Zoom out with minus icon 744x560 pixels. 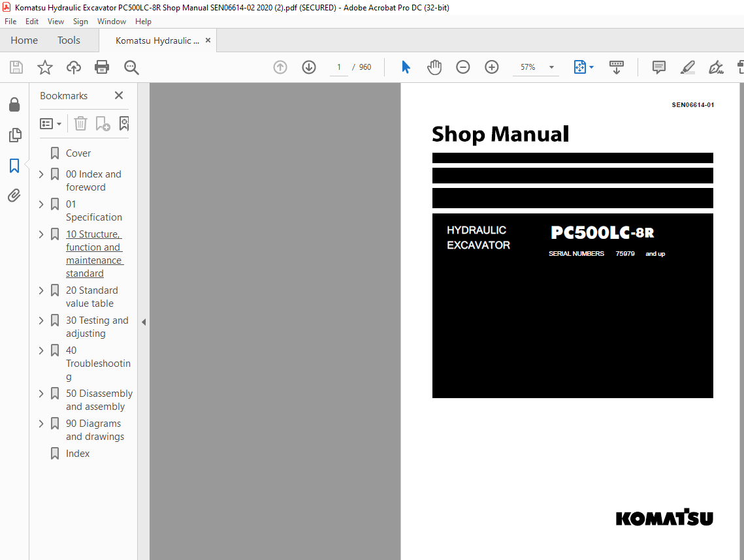click(x=463, y=67)
